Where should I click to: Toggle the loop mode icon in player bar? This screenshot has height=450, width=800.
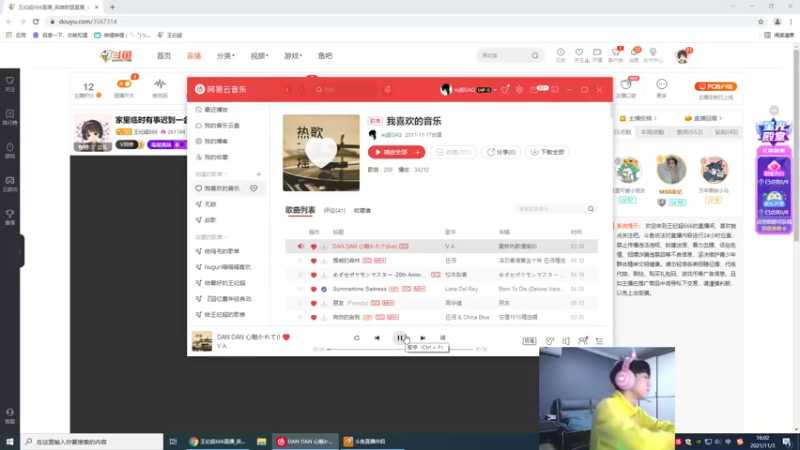click(x=357, y=338)
